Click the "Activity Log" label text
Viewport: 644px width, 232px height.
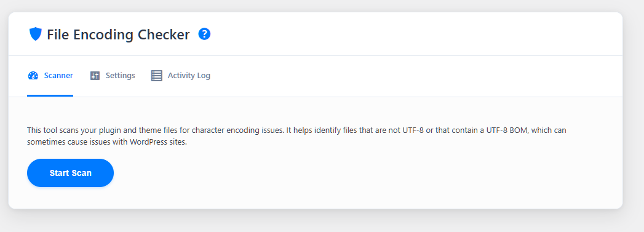point(189,76)
